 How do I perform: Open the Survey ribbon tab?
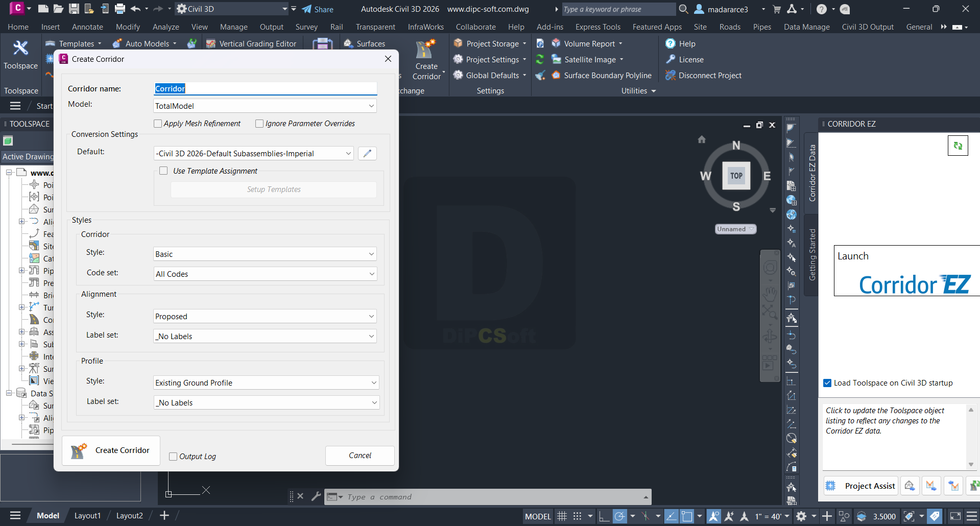point(306,27)
